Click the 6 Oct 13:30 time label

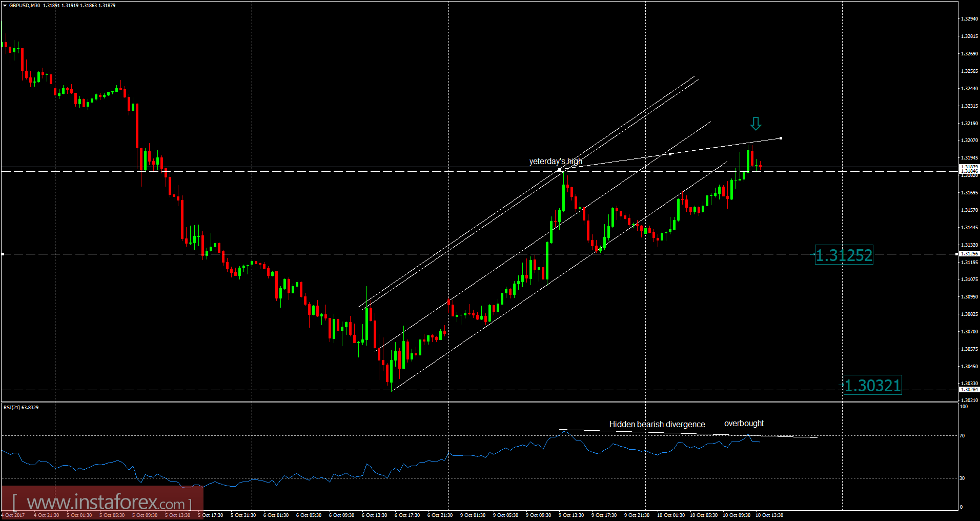pyautogui.click(x=375, y=515)
